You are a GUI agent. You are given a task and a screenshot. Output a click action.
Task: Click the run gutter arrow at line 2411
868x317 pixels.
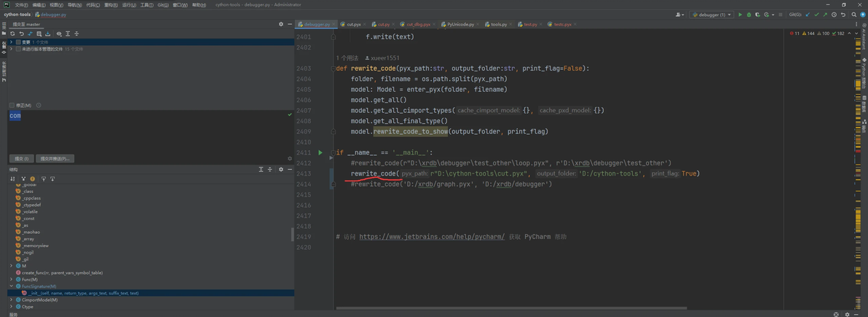coord(320,152)
